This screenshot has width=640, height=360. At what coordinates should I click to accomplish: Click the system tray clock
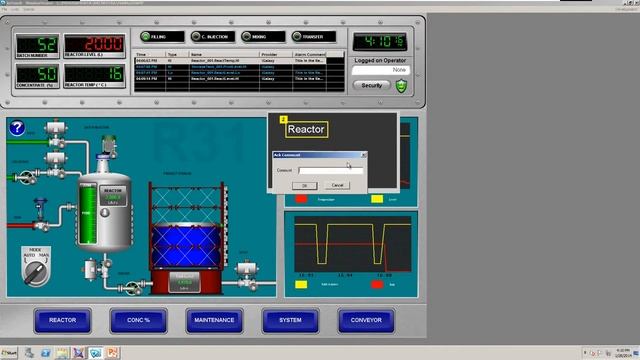point(623,353)
